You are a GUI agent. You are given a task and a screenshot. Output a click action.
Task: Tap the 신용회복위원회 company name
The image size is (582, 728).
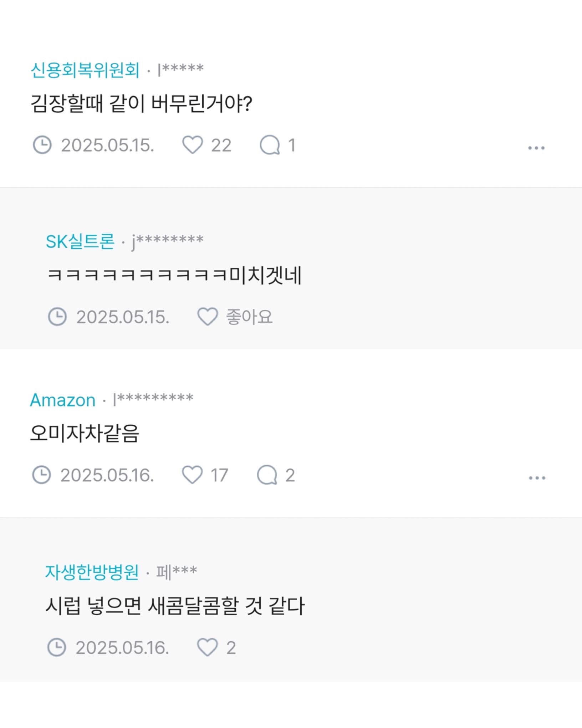point(85,70)
